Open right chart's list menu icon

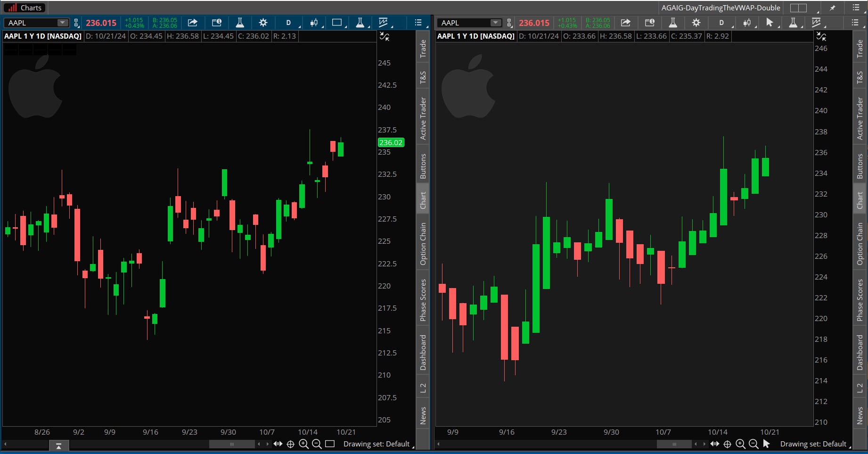point(855,23)
